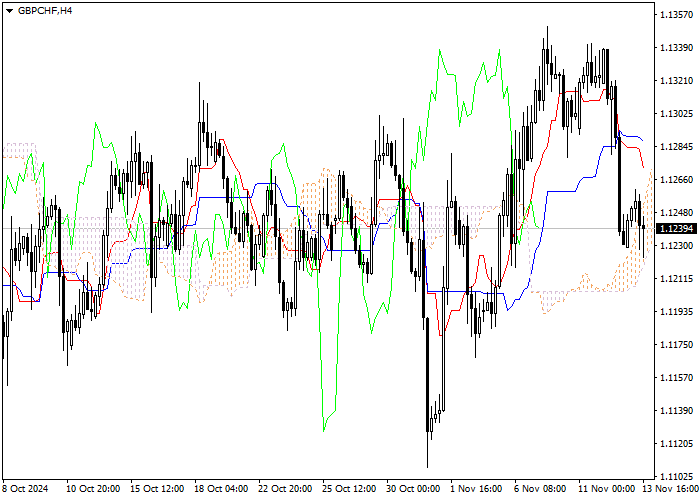Click price scale value 1.12480
Viewport: 700px width, 500px height.
click(x=676, y=213)
